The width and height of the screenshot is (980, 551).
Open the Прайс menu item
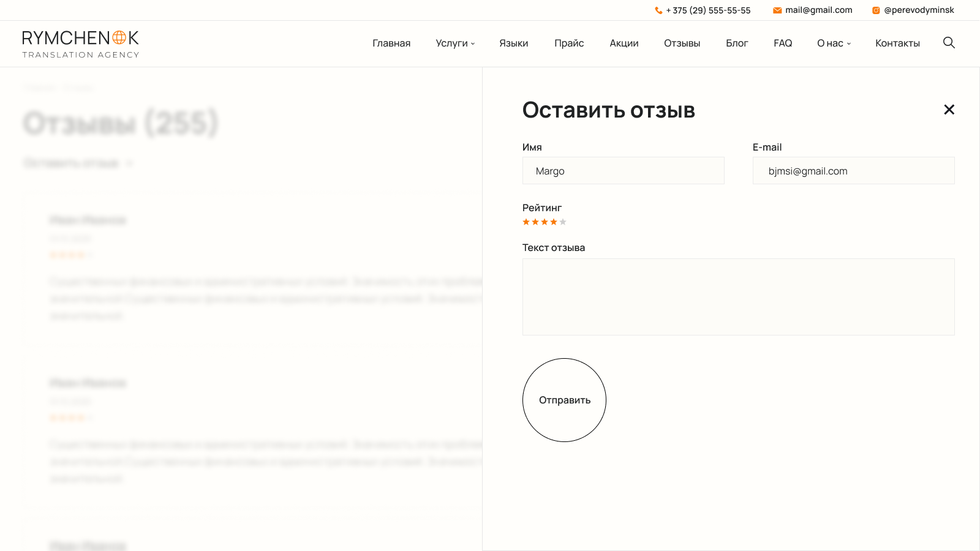(569, 43)
